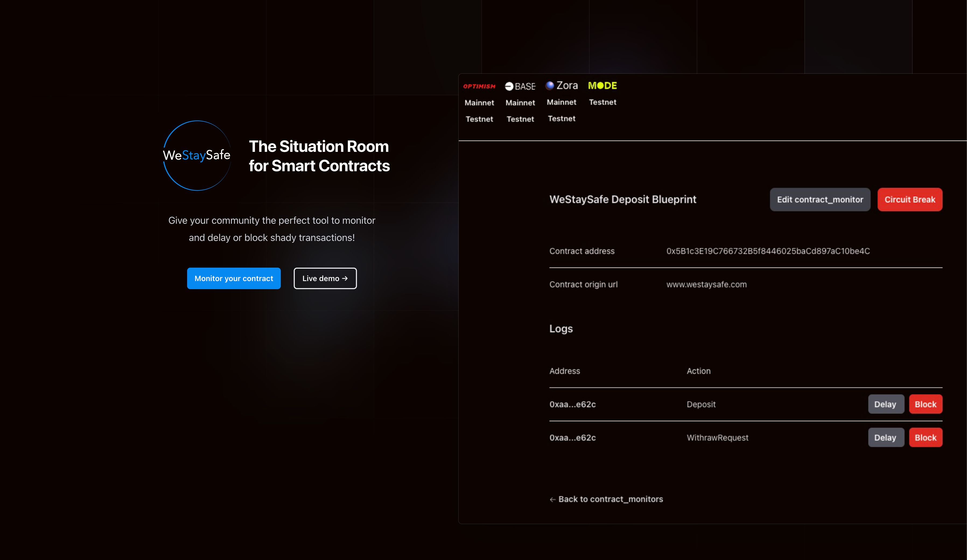Go back to contract_monitors
967x560 pixels.
point(606,499)
